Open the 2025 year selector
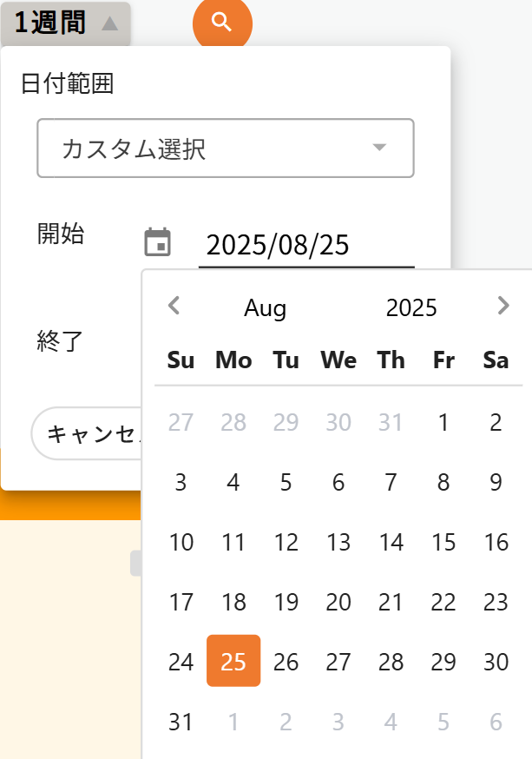532x759 pixels. point(411,307)
